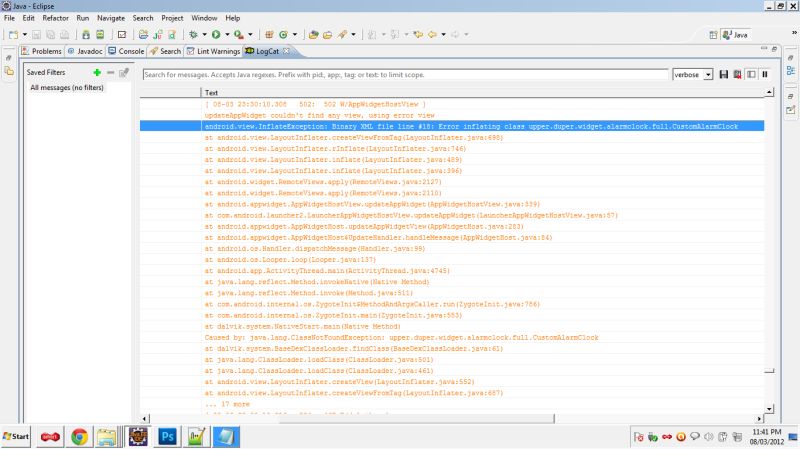Add a new saved LogCat filter

click(x=97, y=72)
